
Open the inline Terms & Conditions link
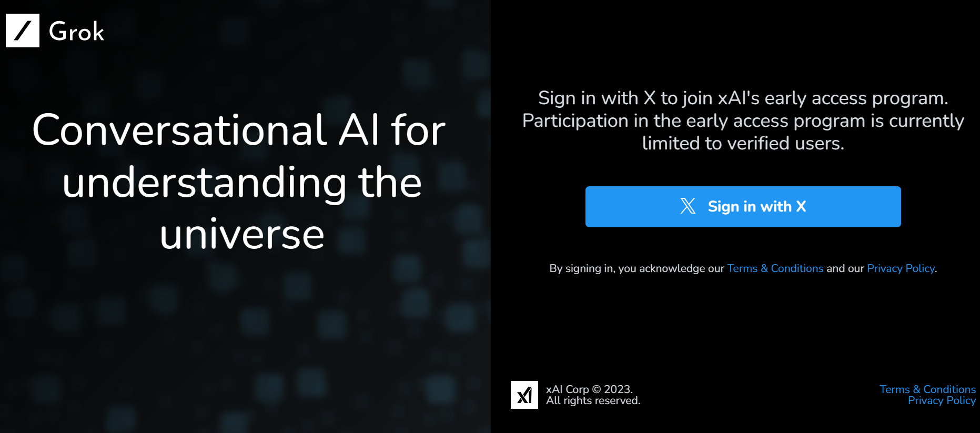pos(775,268)
